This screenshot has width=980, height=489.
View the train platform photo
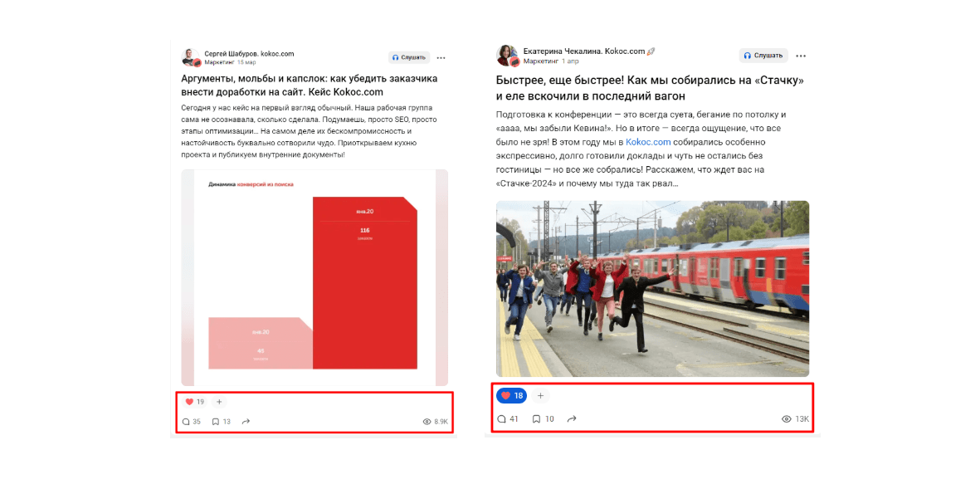point(652,289)
